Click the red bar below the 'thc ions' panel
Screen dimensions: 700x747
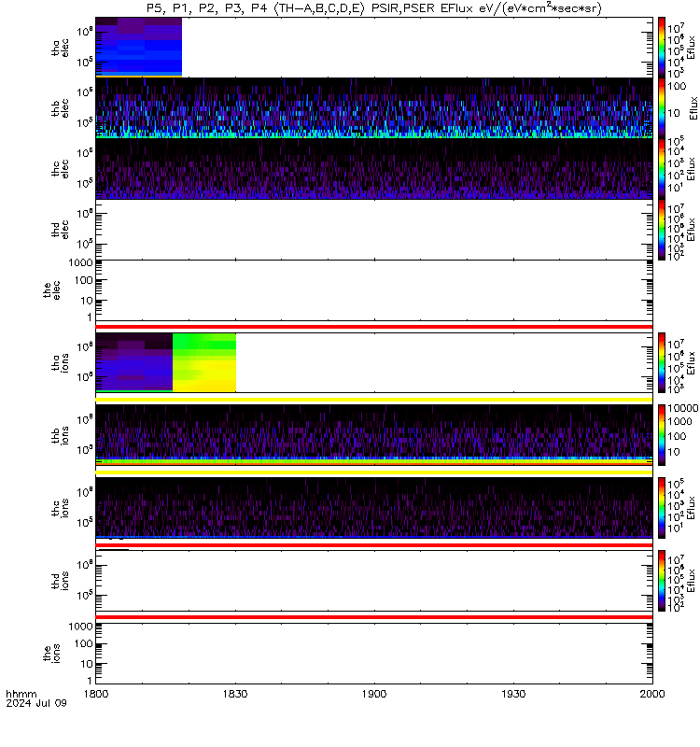(374, 545)
